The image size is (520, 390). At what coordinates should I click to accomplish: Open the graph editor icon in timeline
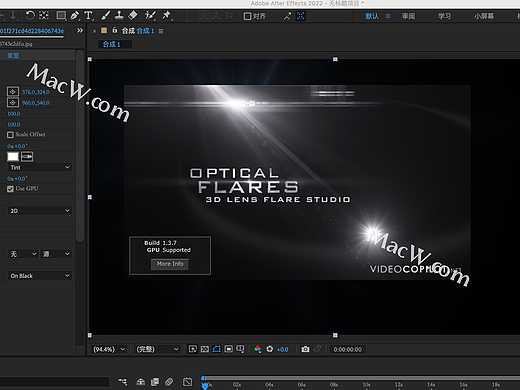[x=187, y=382]
